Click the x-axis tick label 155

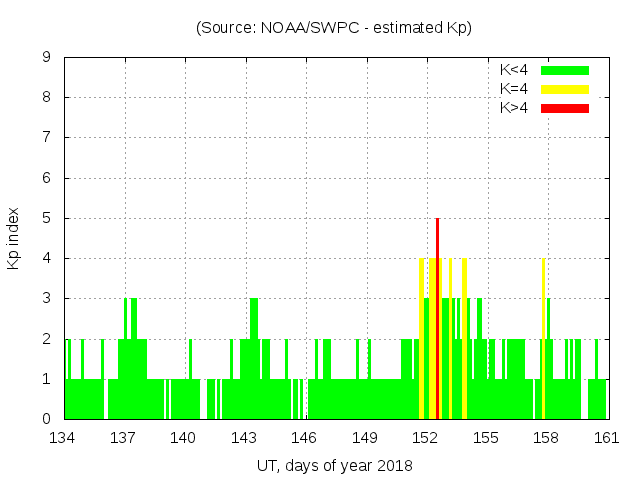coord(486,438)
